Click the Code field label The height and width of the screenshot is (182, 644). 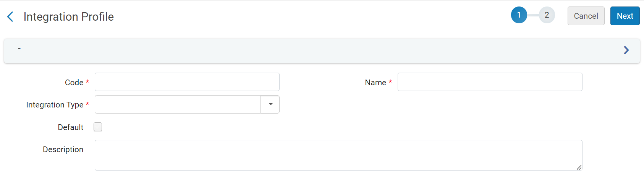(74, 83)
